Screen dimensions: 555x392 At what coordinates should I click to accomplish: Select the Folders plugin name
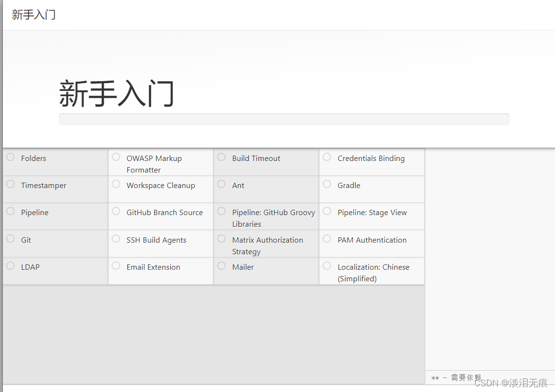tap(33, 159)
